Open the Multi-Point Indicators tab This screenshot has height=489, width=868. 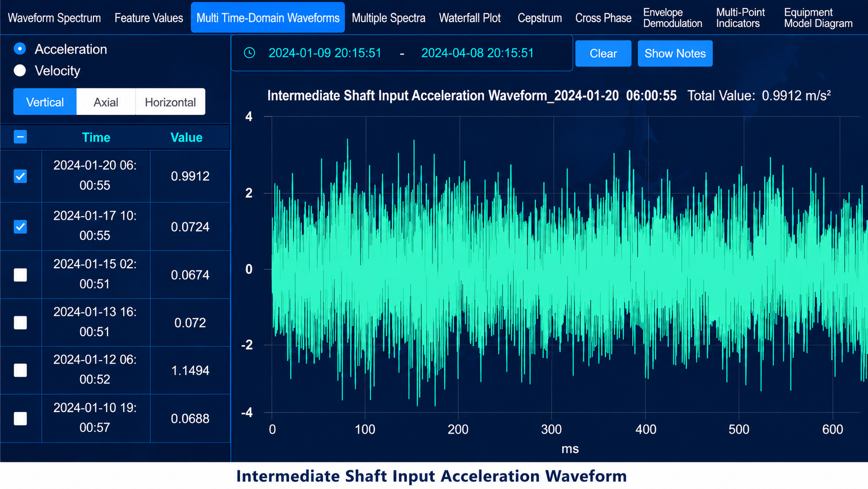point(741,18)
